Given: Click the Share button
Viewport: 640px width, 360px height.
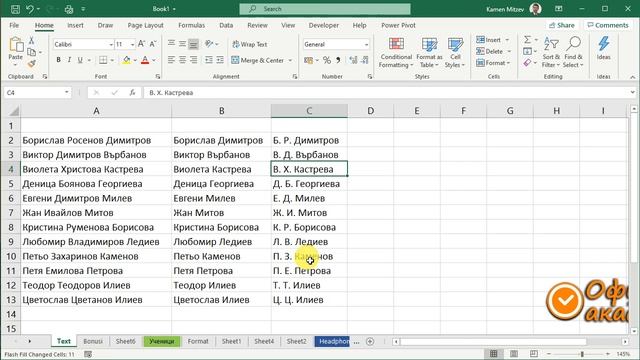Looking at the screenshot, I should pos(562,25).
